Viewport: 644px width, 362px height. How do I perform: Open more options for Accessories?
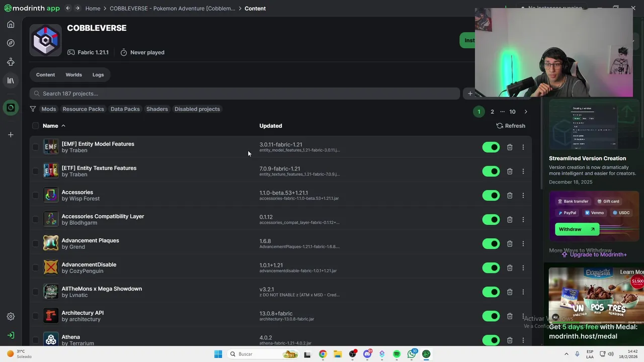point(523,195)
